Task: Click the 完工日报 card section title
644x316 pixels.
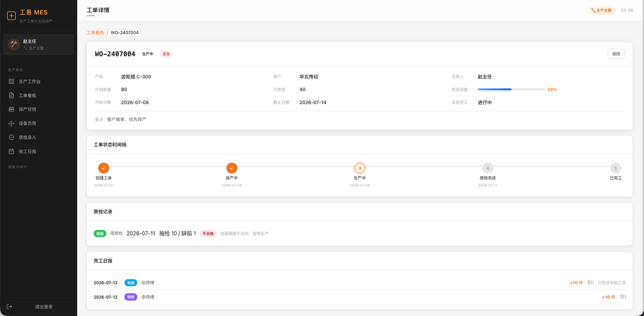Action: [103, 261]
